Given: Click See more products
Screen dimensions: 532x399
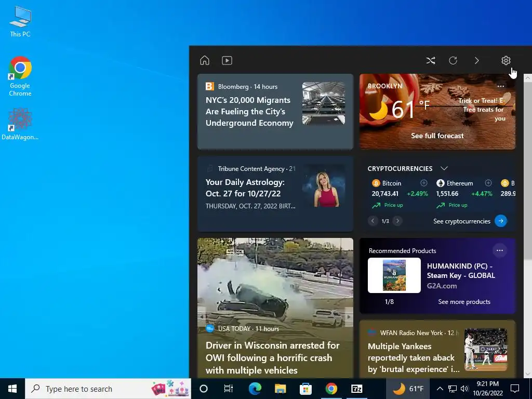Looking at the screenshot, I should pos(464,302).
